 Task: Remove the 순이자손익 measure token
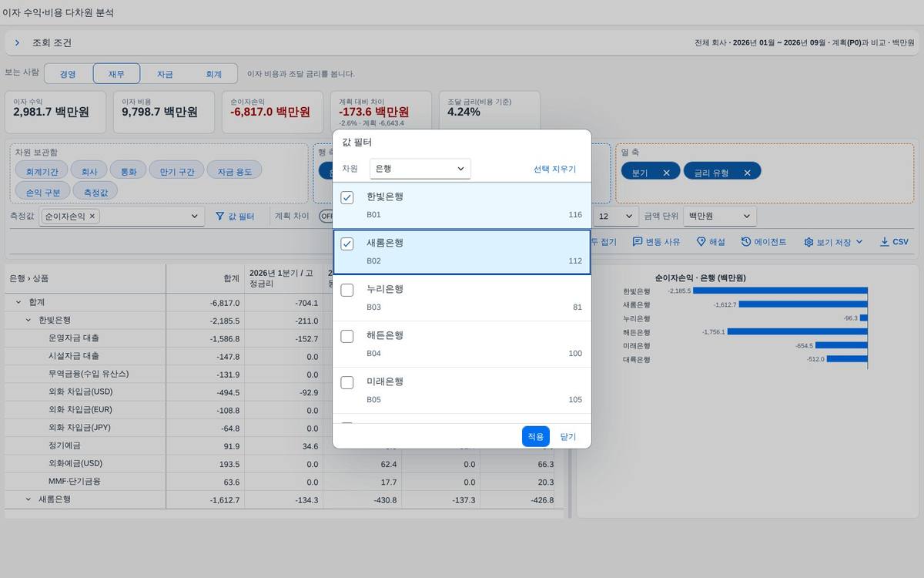tap(92, 217)
